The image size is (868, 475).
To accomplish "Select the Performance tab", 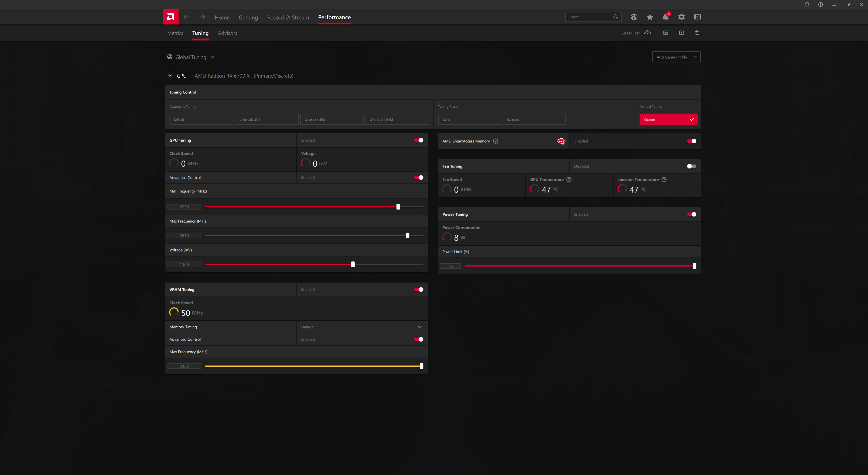I will click(334, 17).
